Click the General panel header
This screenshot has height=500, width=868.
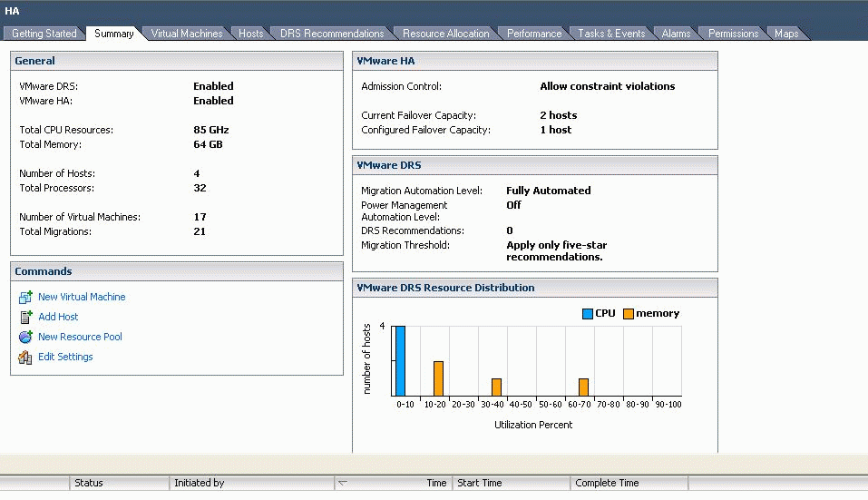pyautogui.click(x=177, y=61)
